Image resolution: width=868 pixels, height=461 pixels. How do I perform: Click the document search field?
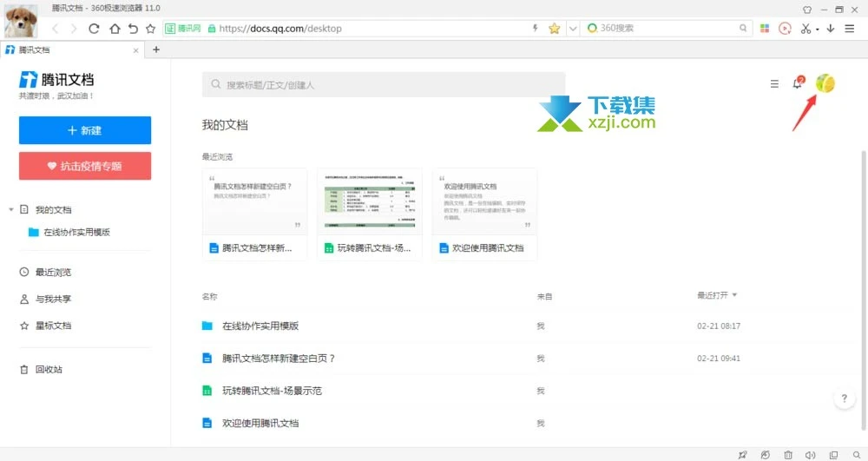coord(384,85)
